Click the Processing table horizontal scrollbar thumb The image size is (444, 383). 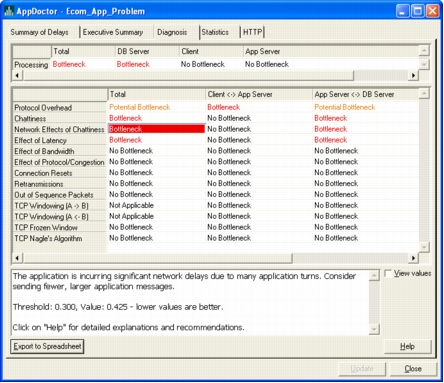188,75
